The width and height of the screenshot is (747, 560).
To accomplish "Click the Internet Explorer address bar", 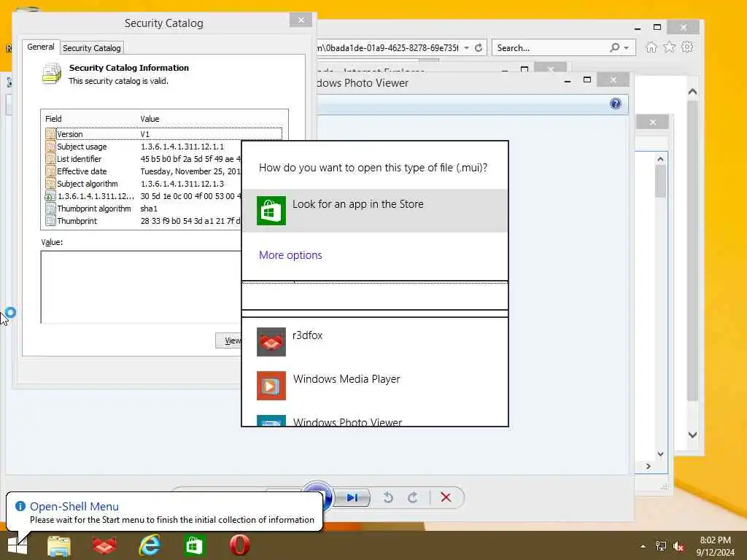I will [x=388, y=47].
